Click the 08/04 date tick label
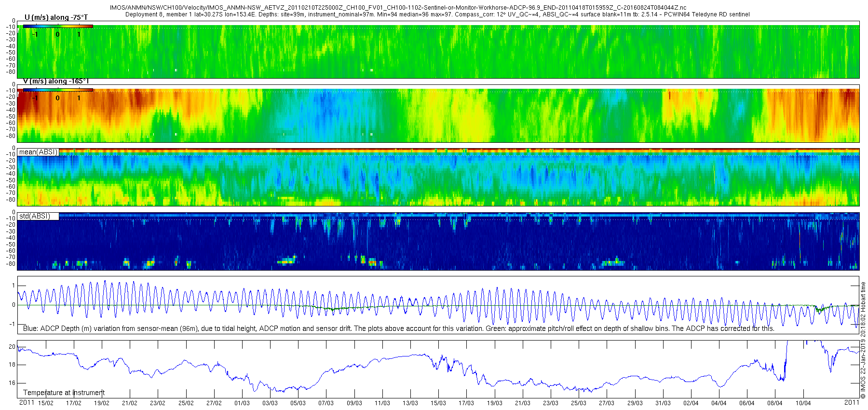 pos(775,403)
